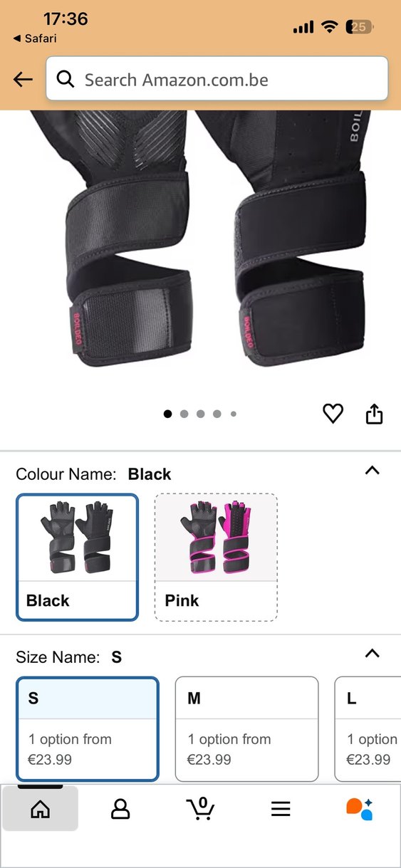Choose size L option
Screen dimensions: 401x868
368,728
